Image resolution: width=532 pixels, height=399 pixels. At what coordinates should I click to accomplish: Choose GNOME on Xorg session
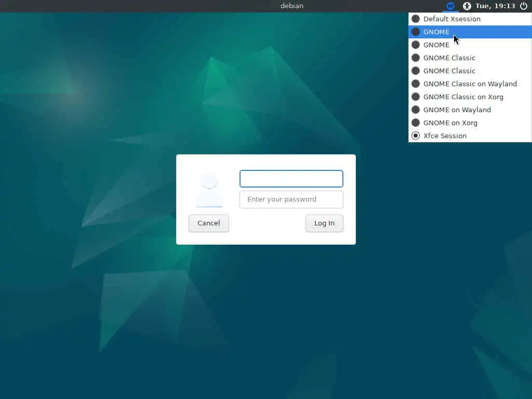point(470,123)
